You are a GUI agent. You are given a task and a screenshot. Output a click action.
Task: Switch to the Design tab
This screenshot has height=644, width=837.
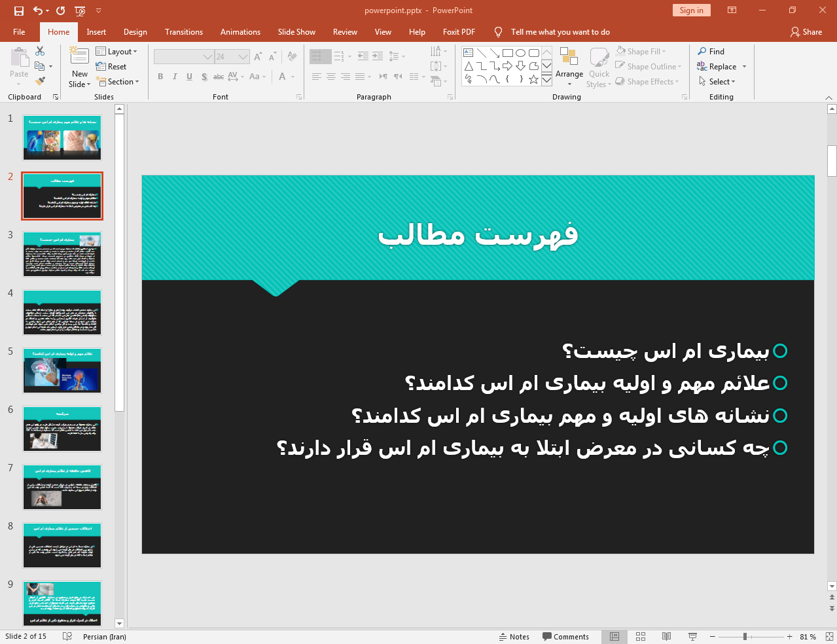pyautogui.click(x=135, y=32)
